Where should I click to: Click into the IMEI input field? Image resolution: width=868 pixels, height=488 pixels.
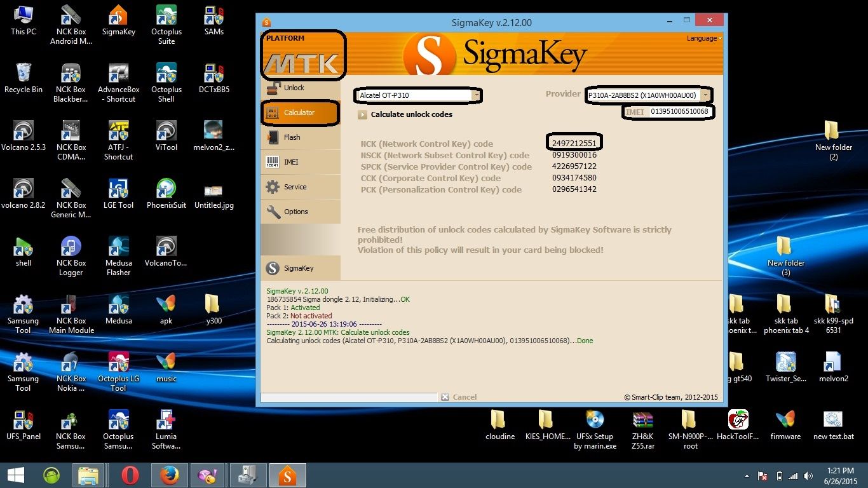pyautogui.click(x=679, y=112)
